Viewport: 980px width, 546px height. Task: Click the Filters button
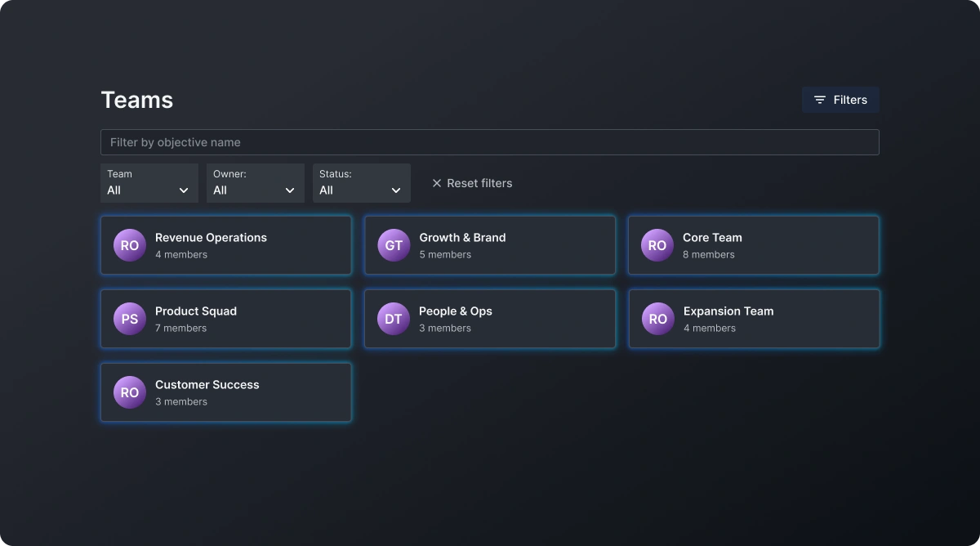pos(840,99)
